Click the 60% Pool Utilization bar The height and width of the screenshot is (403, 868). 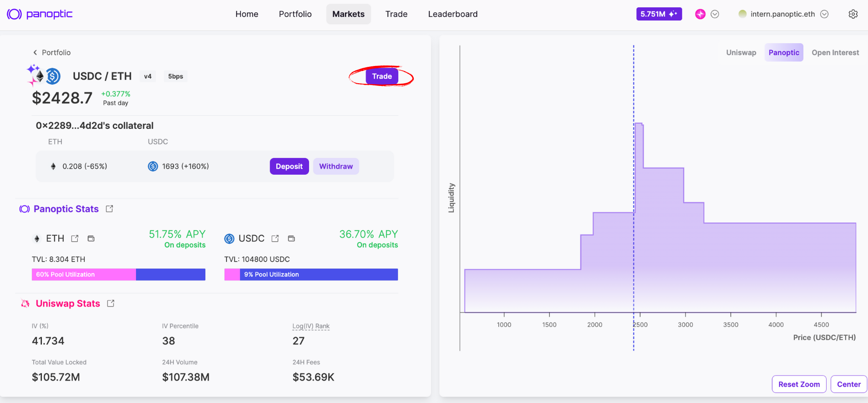(118, 275)
